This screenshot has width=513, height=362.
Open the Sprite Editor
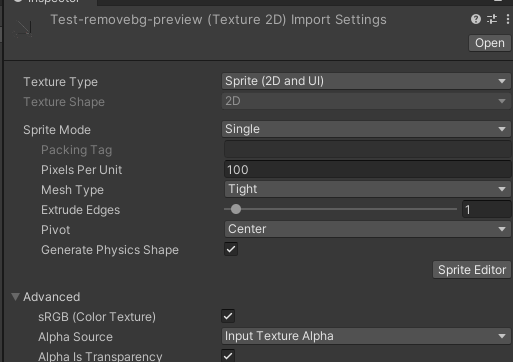472,270
